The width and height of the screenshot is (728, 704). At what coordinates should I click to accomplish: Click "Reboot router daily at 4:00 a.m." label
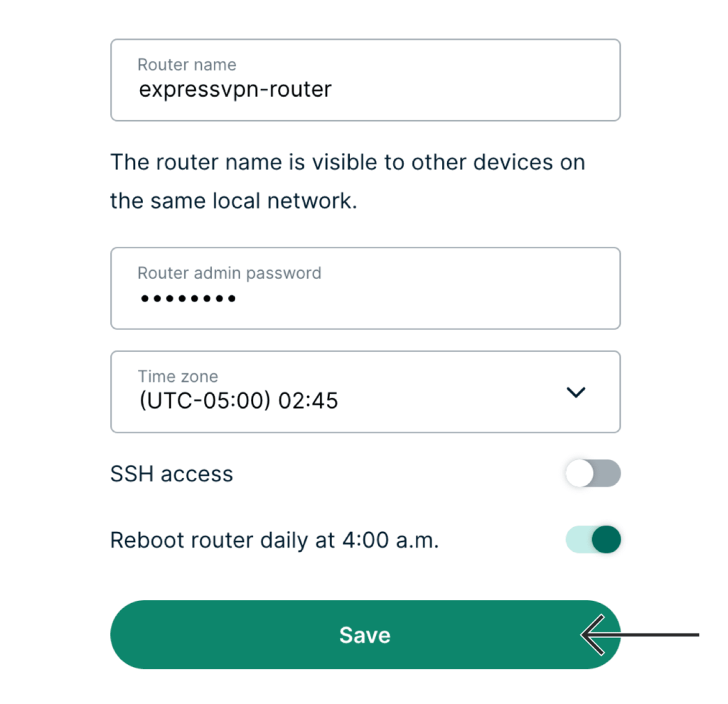[274, 540]
